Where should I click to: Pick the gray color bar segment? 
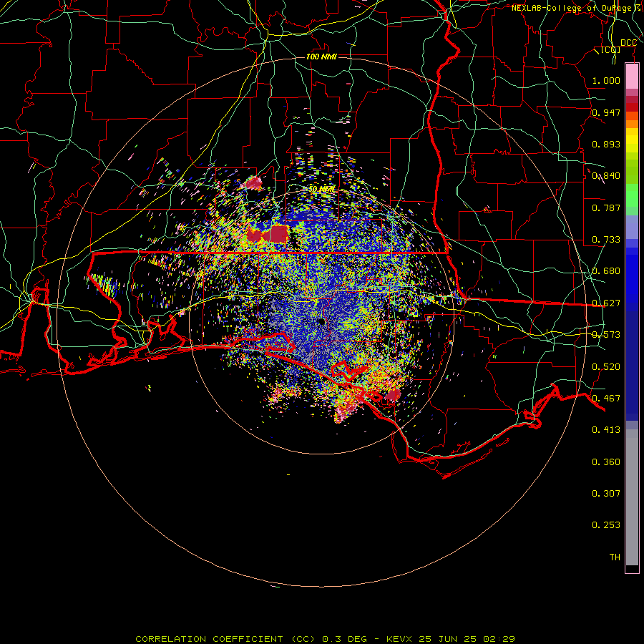point(632,497)
